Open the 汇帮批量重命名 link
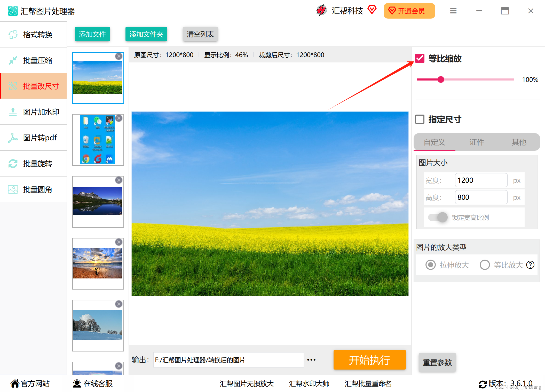Screen dimensions: 545x392 pyautogui.click(x=368, y=383)
